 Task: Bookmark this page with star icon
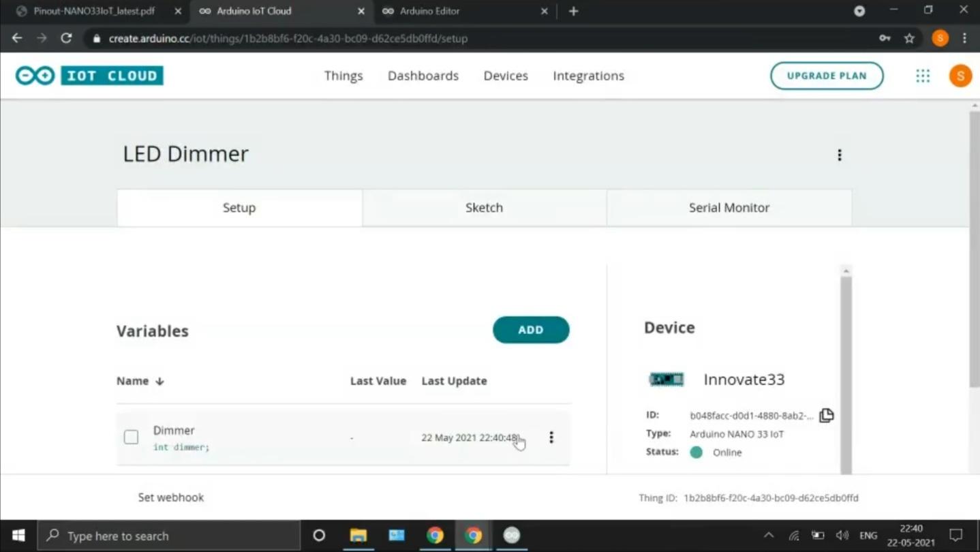tap(909, 38)
